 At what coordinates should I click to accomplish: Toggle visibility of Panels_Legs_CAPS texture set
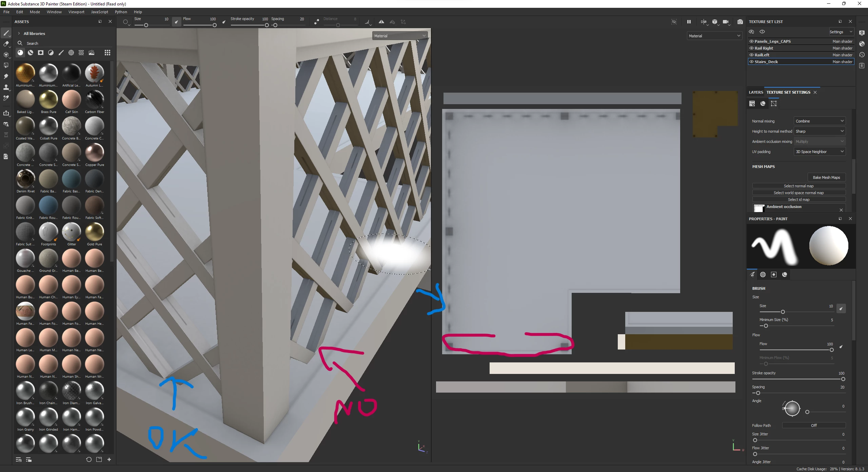(x=751, y=41)
